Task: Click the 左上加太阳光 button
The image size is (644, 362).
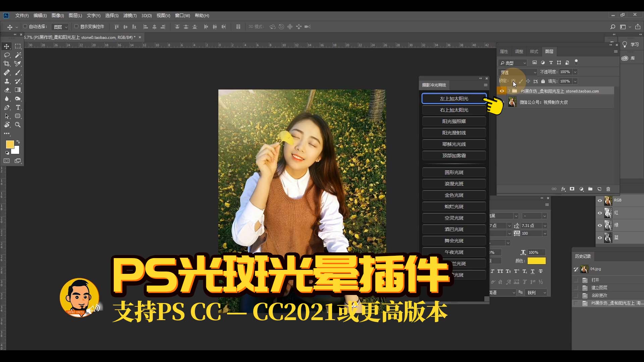Action: pos(454,99)
